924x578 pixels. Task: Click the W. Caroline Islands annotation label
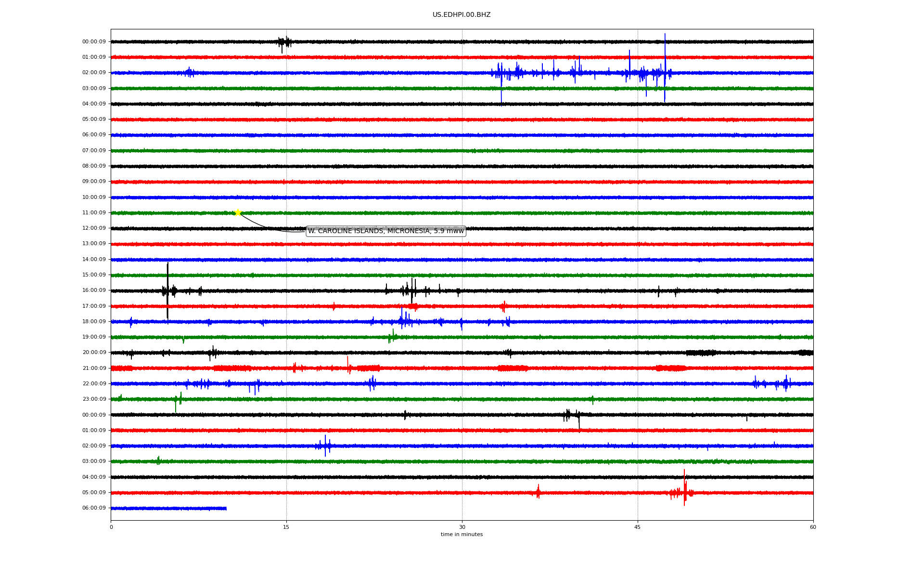pyautogui.click(x=385, y=231)
